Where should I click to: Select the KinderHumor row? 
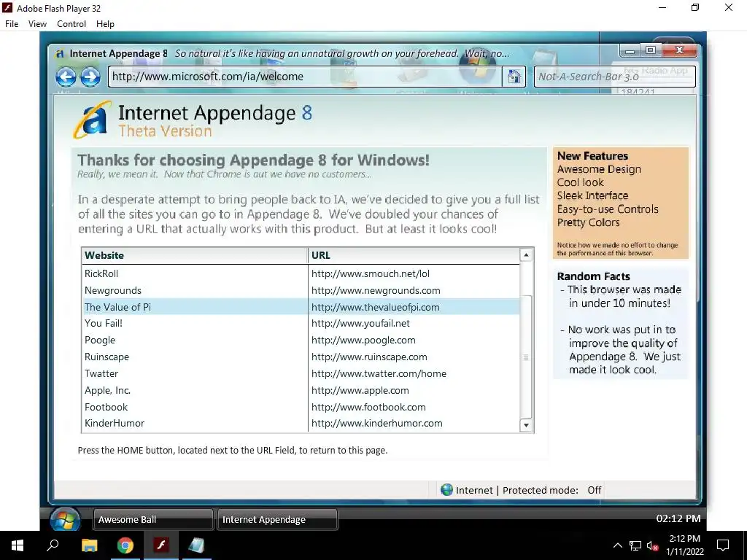(301, 424)
